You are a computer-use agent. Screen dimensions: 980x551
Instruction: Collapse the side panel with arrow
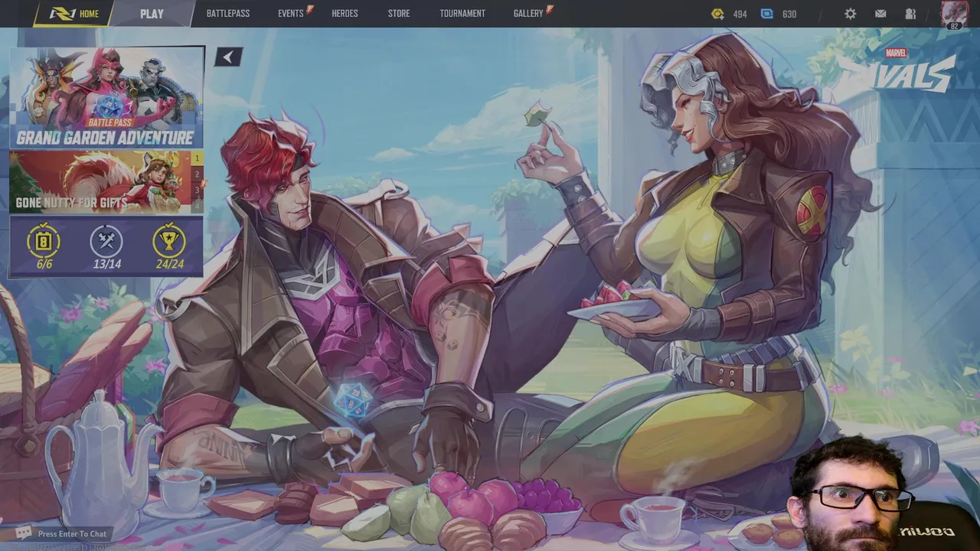click(228, 57)
